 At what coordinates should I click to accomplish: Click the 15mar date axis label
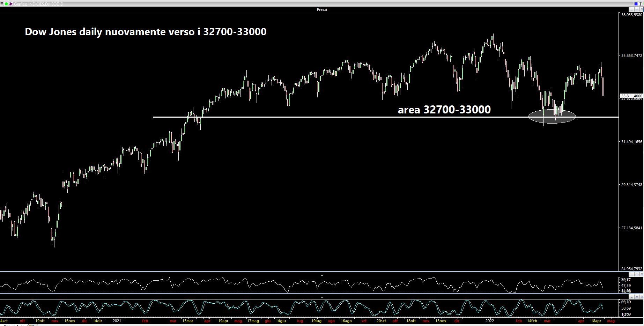(x=187, y=321)
